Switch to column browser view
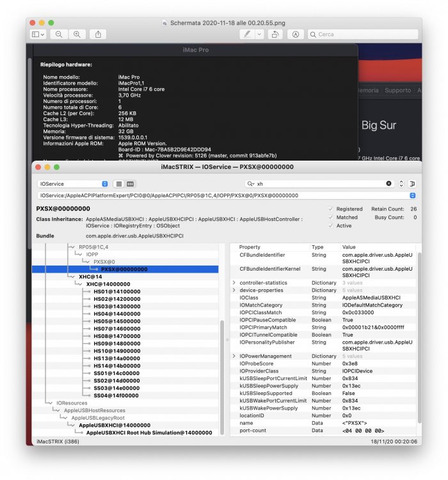 pos(130,184)
